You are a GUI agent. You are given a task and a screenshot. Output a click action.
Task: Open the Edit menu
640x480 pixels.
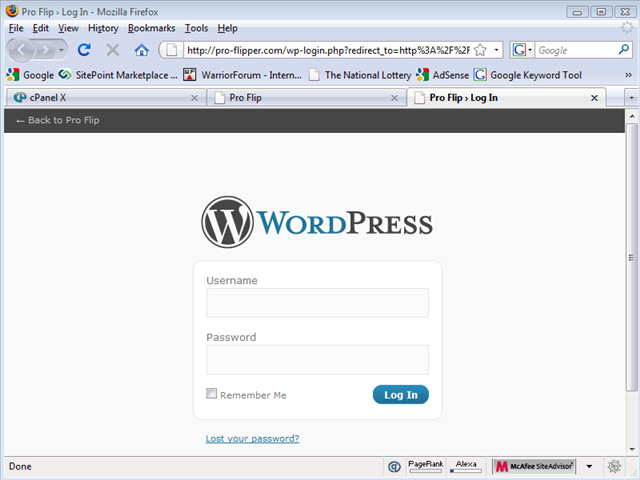pyautogui.click(x=40, y=28)
